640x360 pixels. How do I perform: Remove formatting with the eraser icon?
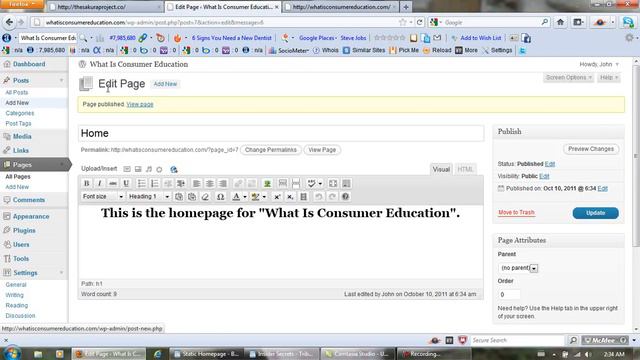[x=205, y=197]
